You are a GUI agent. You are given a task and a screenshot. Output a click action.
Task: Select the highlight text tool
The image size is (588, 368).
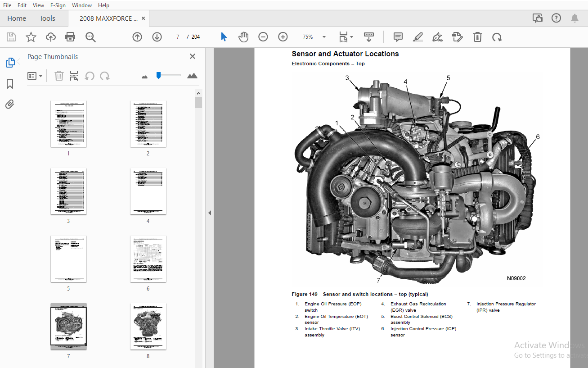pos(418,37)
